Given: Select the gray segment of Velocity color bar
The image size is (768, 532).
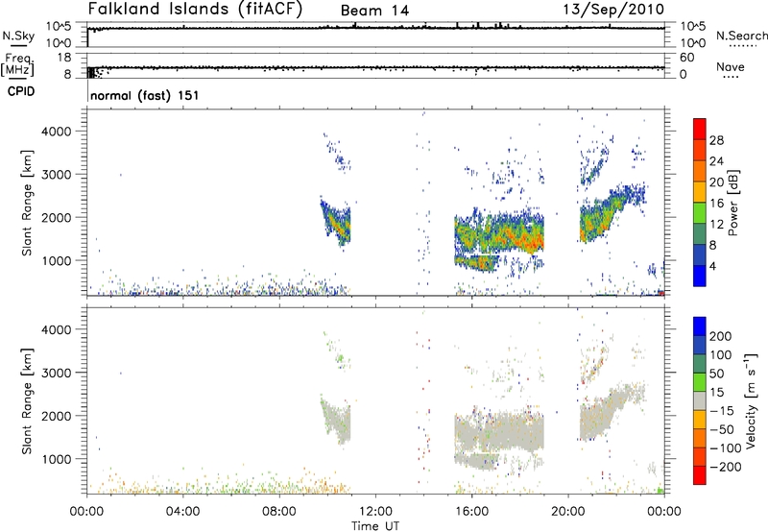Looking at the screenshot, I should pos(700,400).
